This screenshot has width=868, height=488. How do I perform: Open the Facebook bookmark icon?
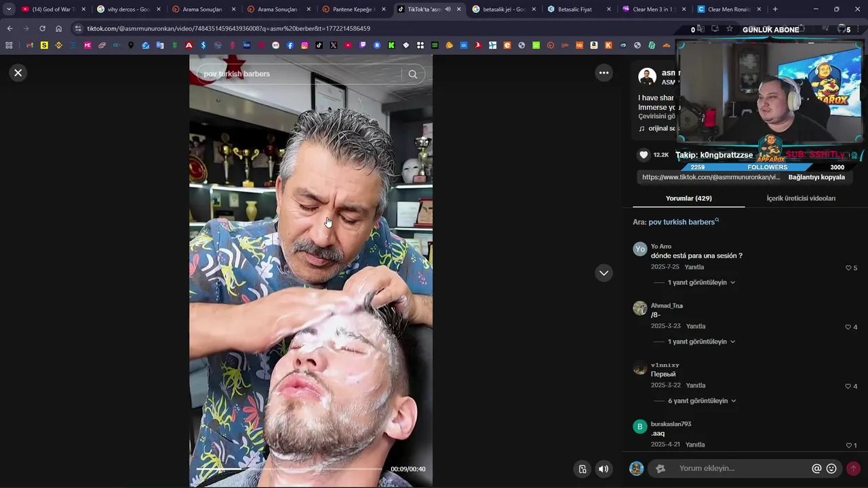point(290,45)
